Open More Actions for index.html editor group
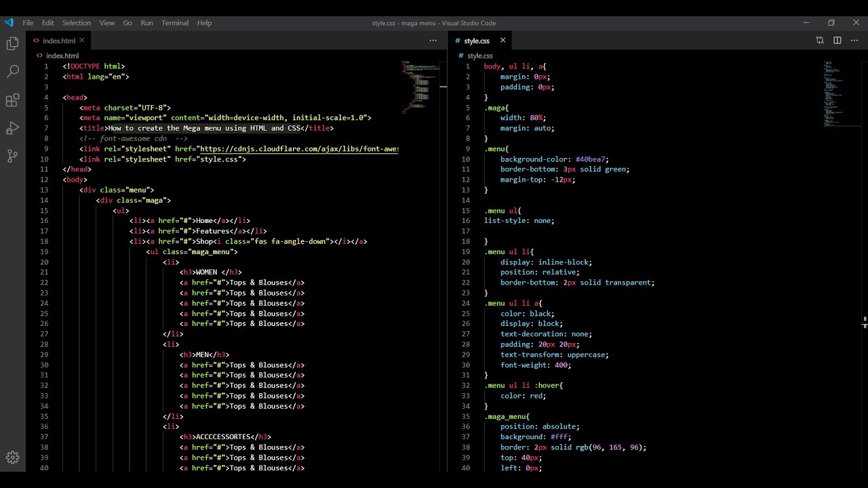 pos(433,40)
